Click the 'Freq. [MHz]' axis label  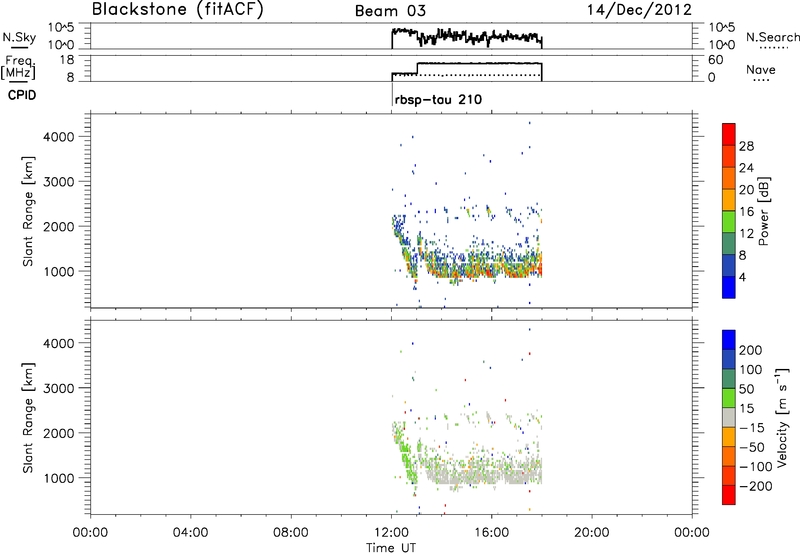coord(18,67)
